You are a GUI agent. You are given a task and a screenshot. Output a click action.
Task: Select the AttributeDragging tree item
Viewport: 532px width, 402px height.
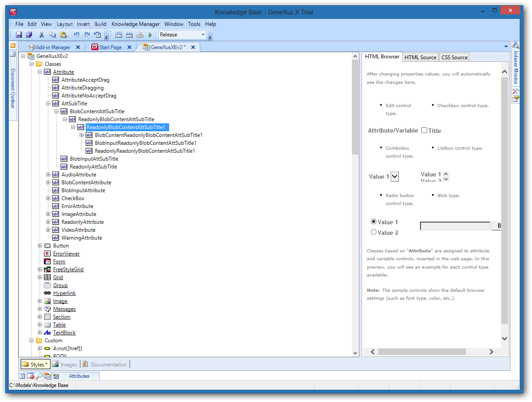point(83,88)
